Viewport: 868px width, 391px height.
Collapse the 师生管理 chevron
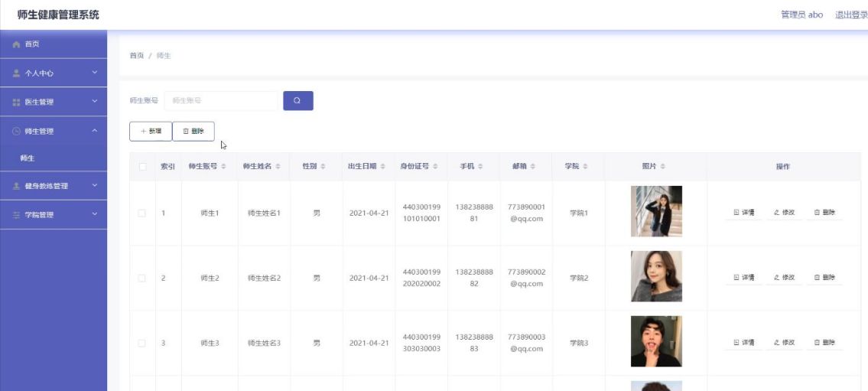[x=95, y=131]
